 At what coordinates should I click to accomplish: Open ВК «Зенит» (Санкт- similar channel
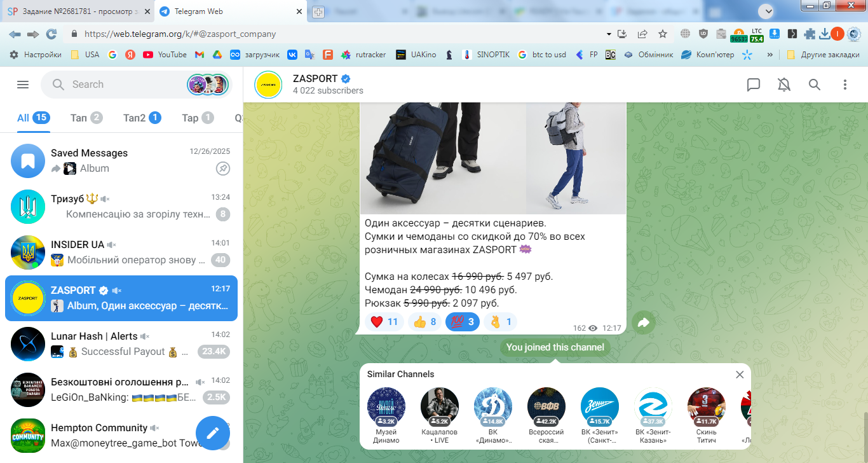coord(600,415)
